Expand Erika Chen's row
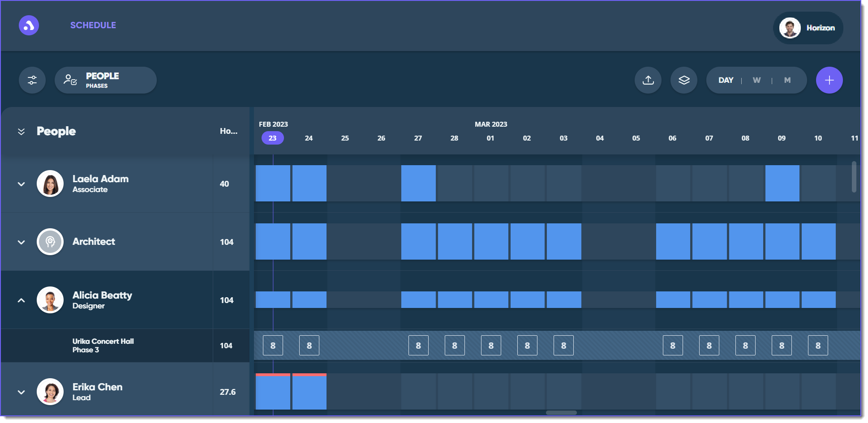 click(21, 392)
